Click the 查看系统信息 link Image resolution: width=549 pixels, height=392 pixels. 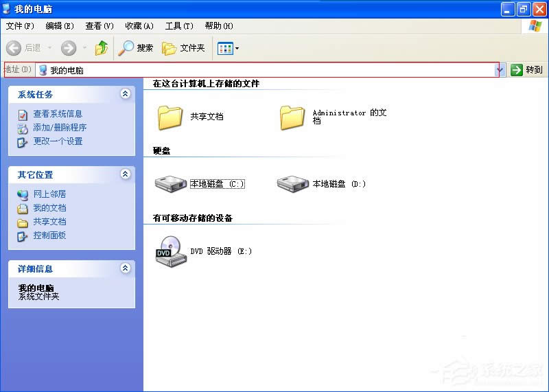click(x=58, y=114)
